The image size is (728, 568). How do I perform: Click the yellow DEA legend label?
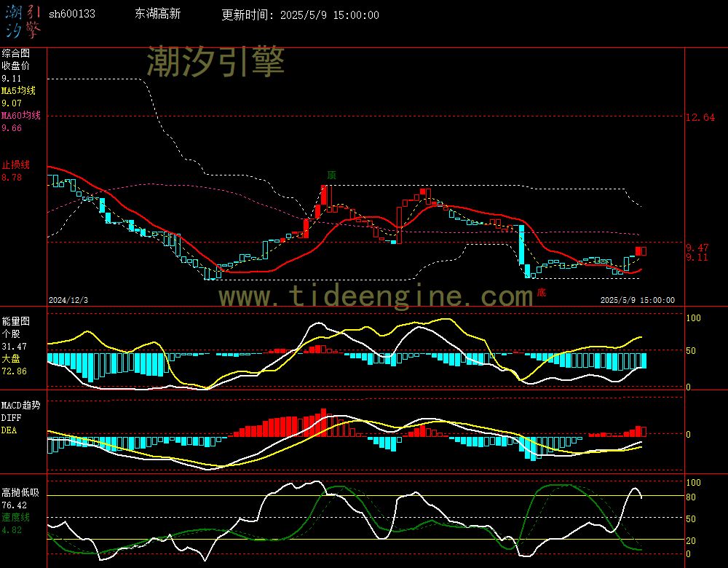[x=9, y=430]
